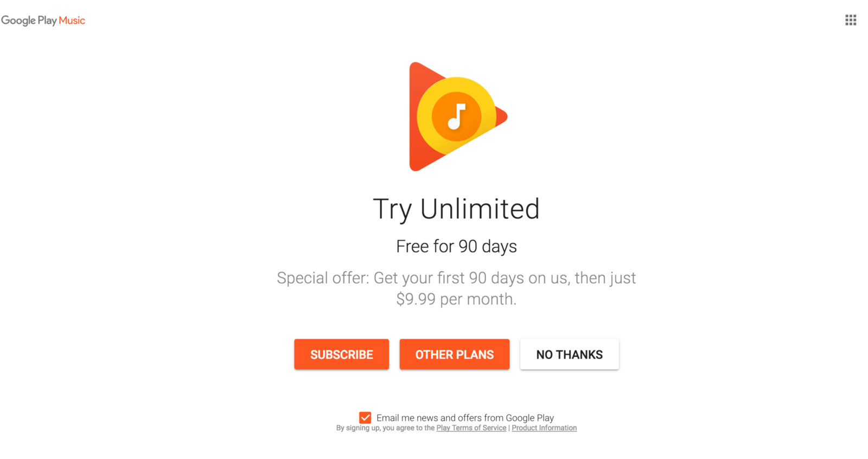Click the "Special offer" description text
The width and height of the screenshot is (868, 459).
456,288
